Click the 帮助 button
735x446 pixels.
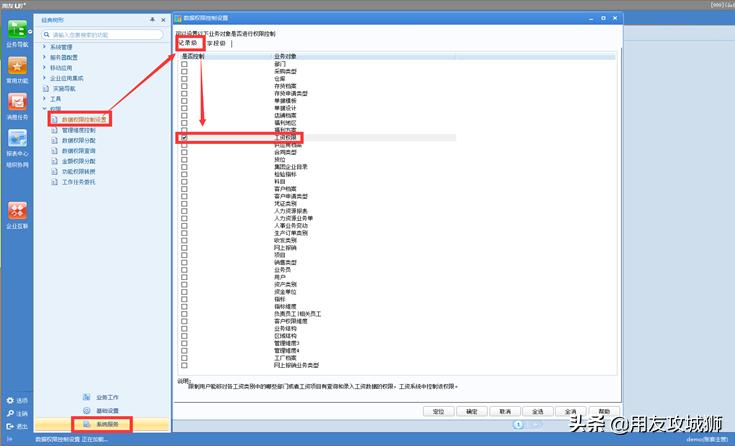604,411
